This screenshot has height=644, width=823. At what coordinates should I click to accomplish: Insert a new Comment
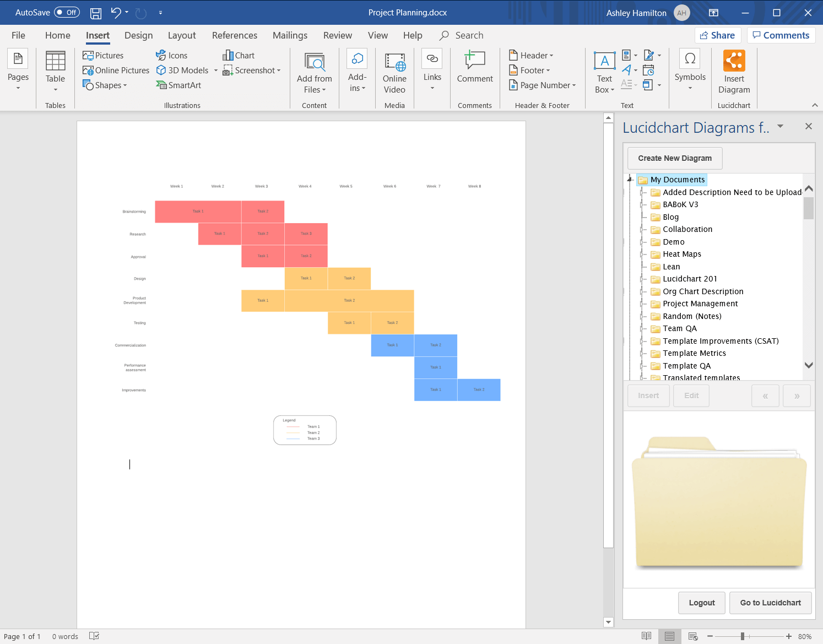tap(474, 61)
